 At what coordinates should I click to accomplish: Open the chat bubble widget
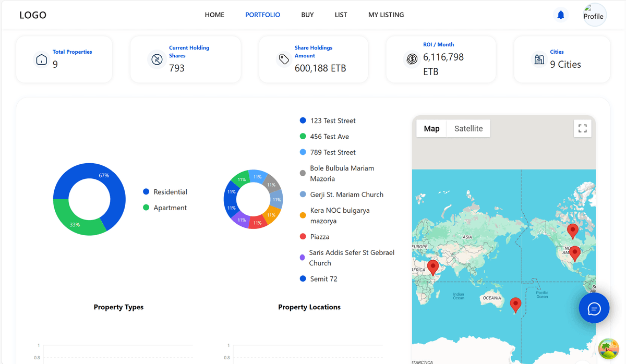[x=594, y=308]
